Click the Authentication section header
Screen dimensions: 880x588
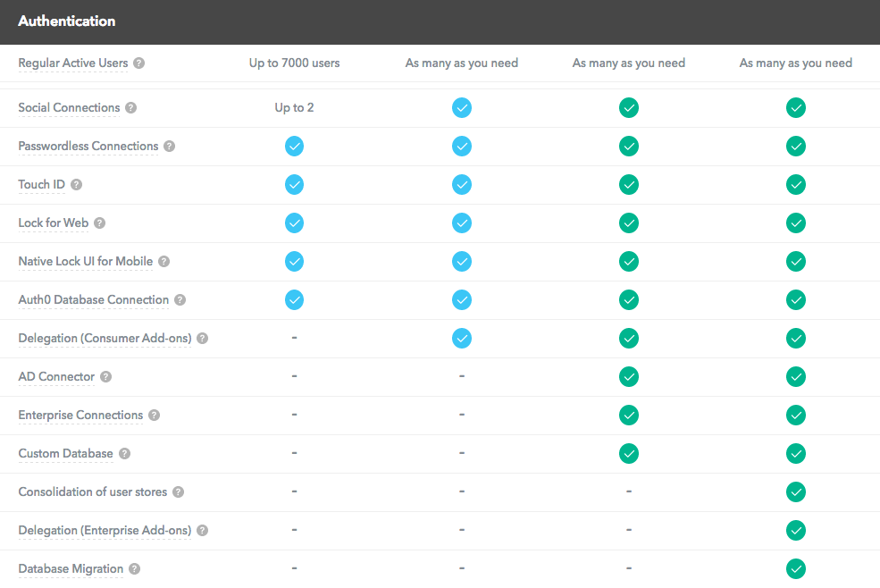point(67,21)
